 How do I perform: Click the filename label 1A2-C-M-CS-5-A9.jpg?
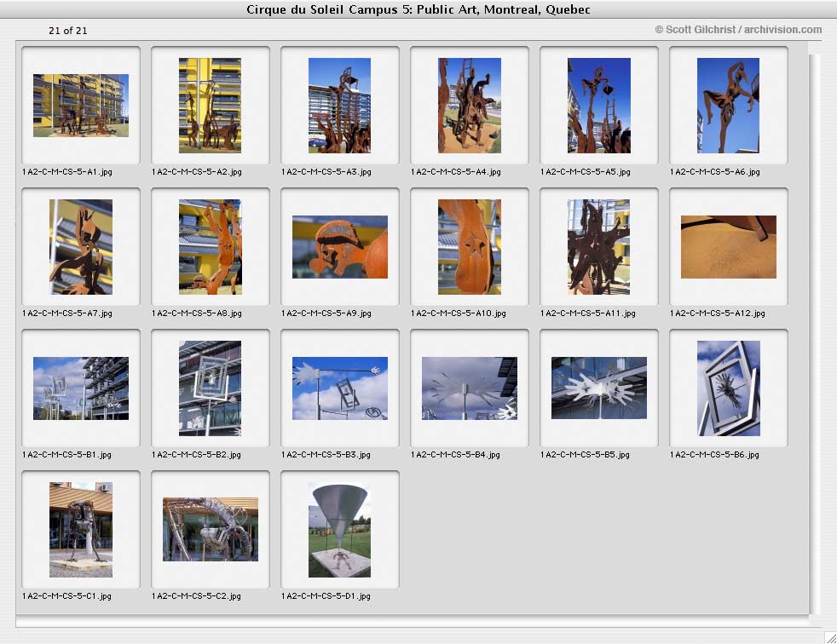tap(326, 313)
